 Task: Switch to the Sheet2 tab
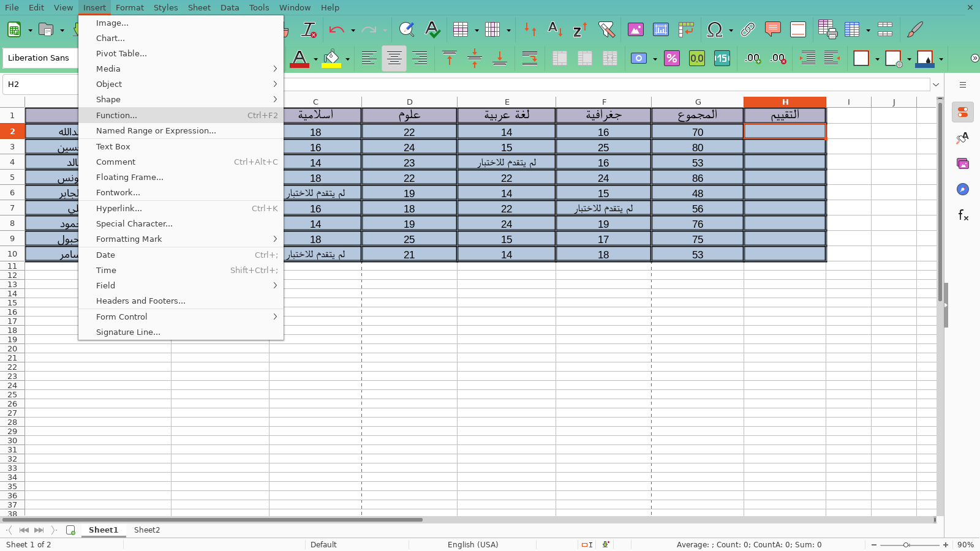147,530
